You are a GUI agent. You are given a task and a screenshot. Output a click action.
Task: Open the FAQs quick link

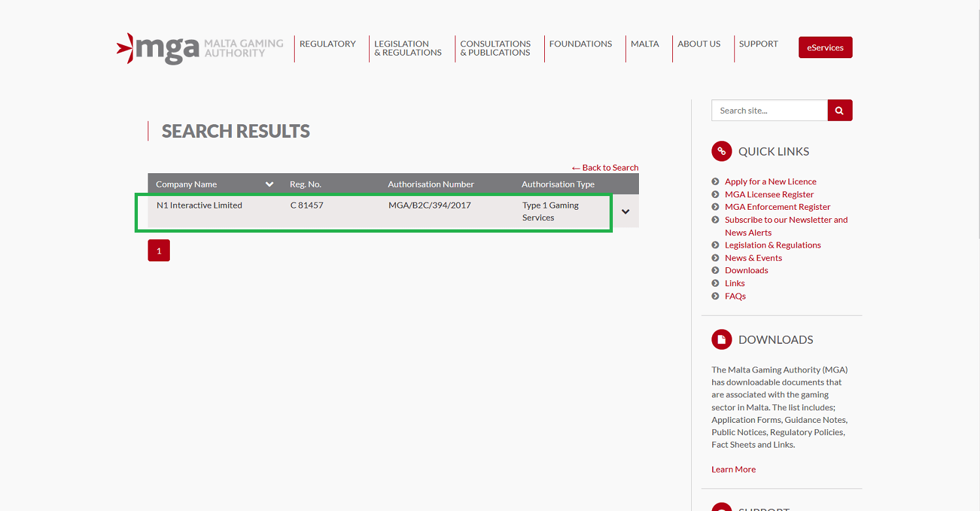tap(735, 296)
